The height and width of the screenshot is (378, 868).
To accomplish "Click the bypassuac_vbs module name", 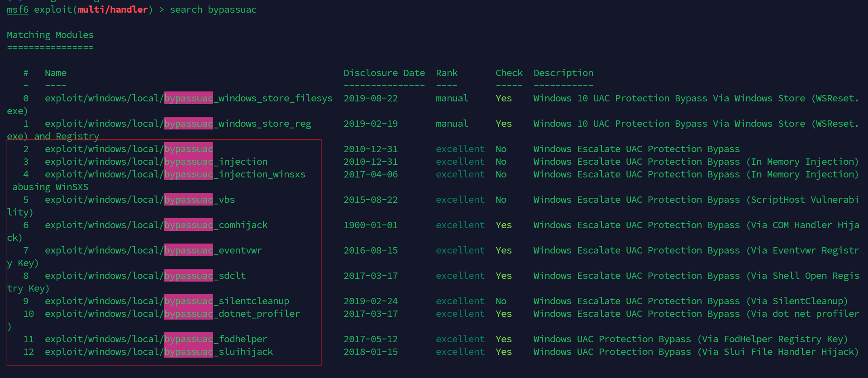I will pos(140,200).
